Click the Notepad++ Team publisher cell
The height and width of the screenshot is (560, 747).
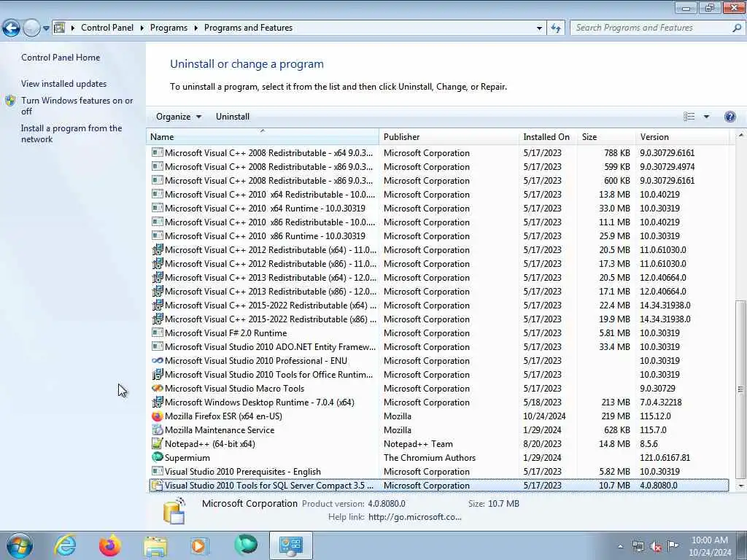[x=418, y=444]
